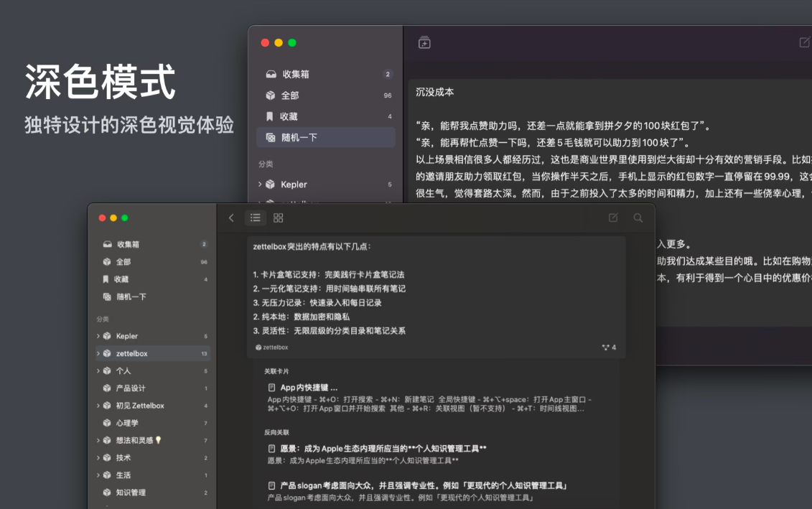Switch to grid view in the toolbar

[x=279, y=218]
